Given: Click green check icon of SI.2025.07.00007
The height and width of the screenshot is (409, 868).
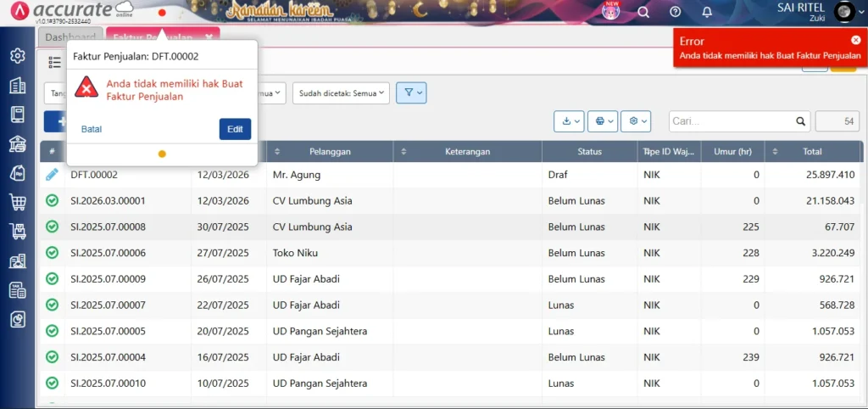Looking at the screenshot, I should point(52,305).
